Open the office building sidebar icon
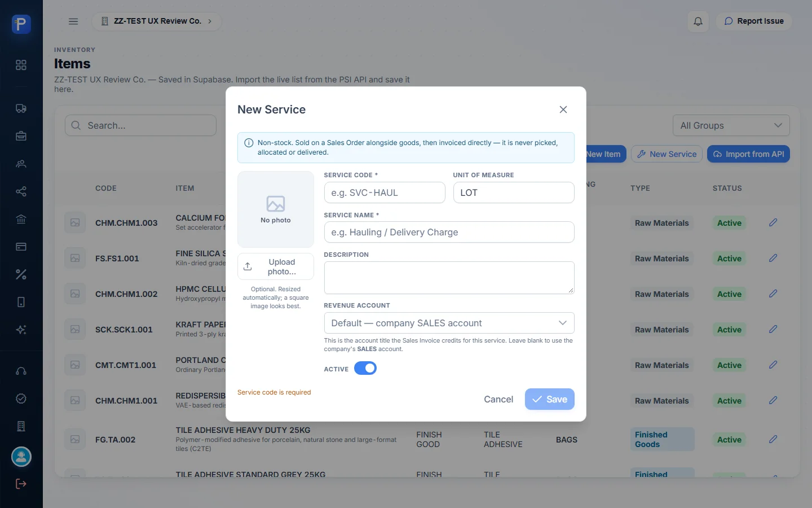812x508 pixels. tap(21, 426)
